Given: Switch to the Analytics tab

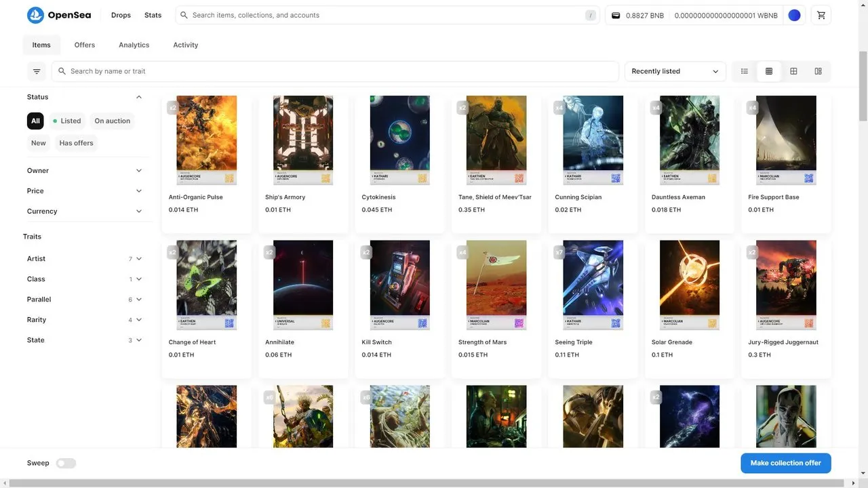Looking at the screenshot, I should (134, 45).
